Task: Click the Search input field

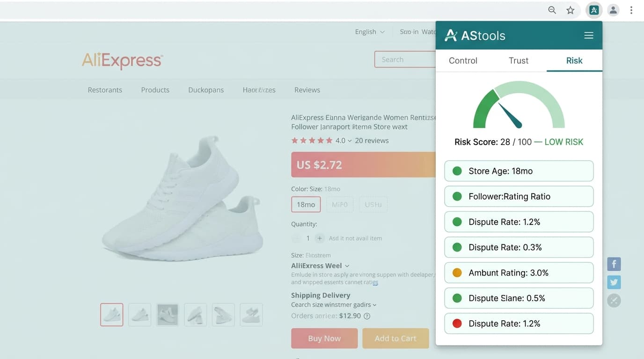Action: pyautogui.click(x=405, y=59)
